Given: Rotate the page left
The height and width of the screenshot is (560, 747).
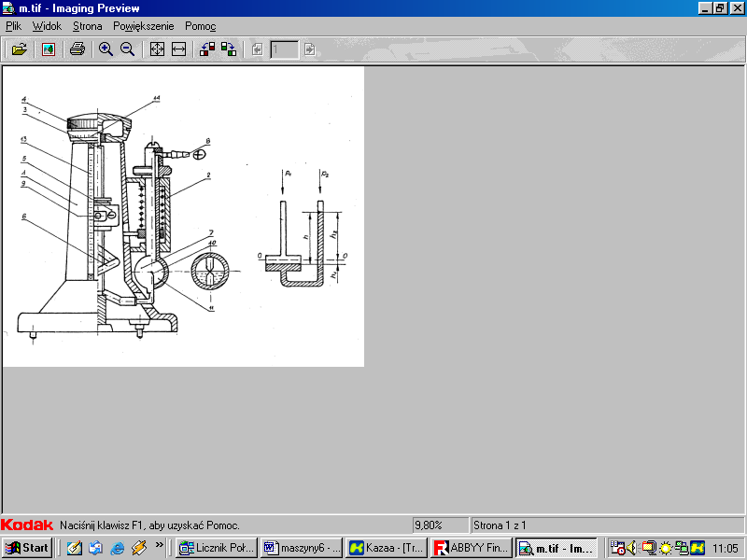Looking at the screenshot, I should click(207, 49).
